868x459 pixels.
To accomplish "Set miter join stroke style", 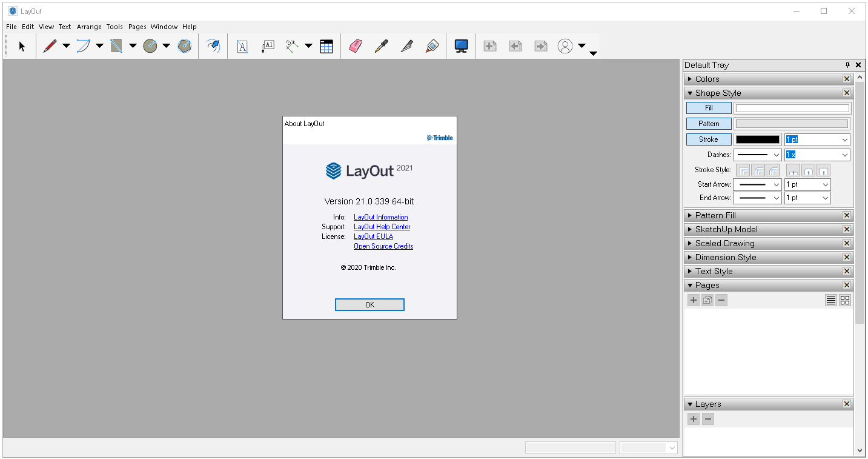I will pyautogui.click(x=743, y=170).
